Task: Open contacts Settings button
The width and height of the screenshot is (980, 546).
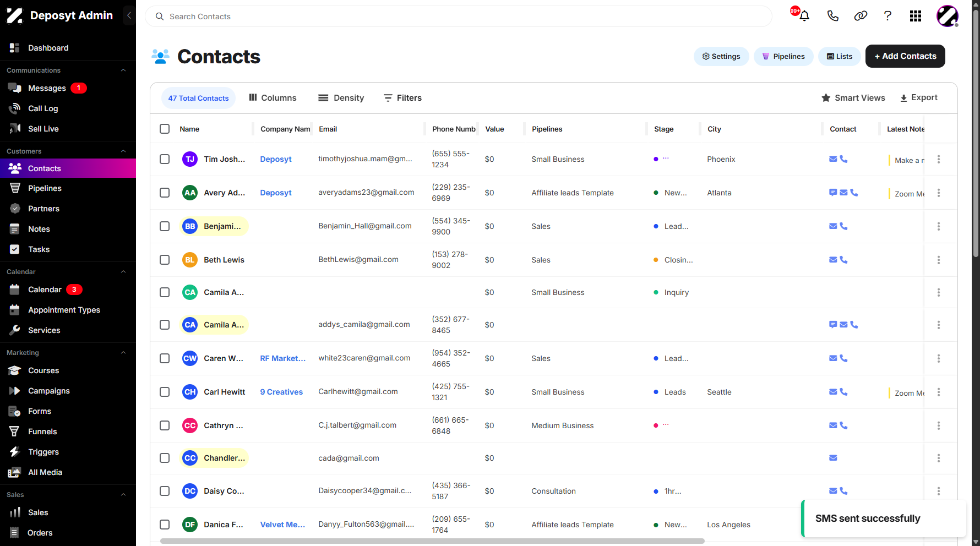Action: [x=721, y=56]
